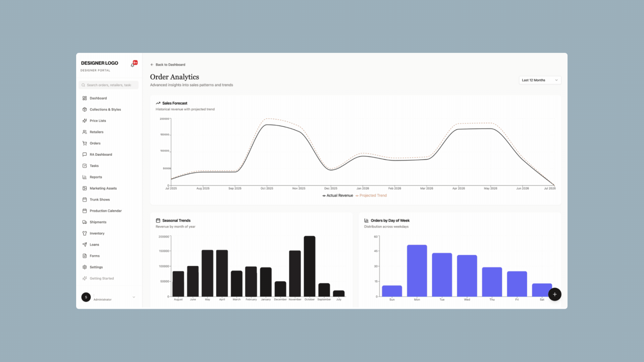This screenshot has width=644, height=362.
Task: Click the Mon bar in weekday chart
Action: click(417, 271)
